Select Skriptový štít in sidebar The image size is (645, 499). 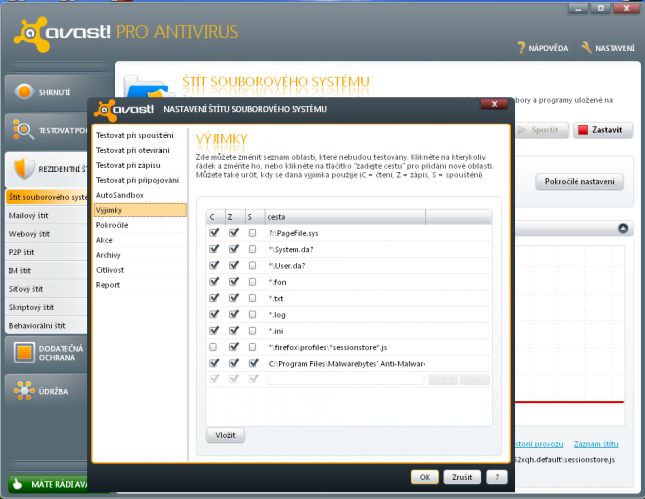(x=46, y=307)
